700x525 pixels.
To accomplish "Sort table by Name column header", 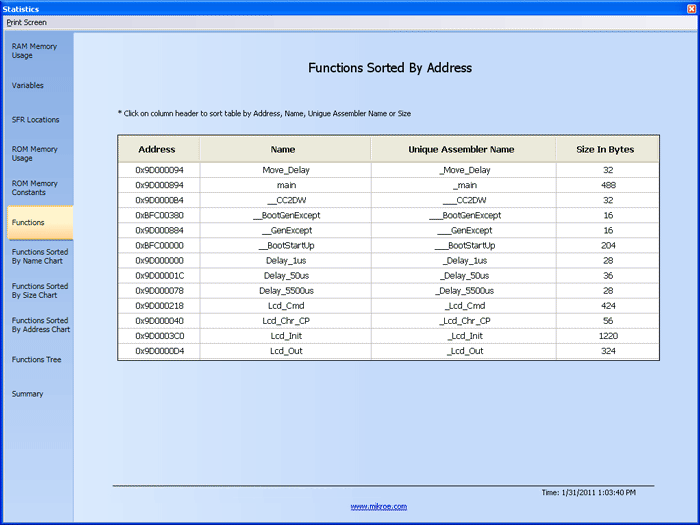I will [x=285, y=149].
